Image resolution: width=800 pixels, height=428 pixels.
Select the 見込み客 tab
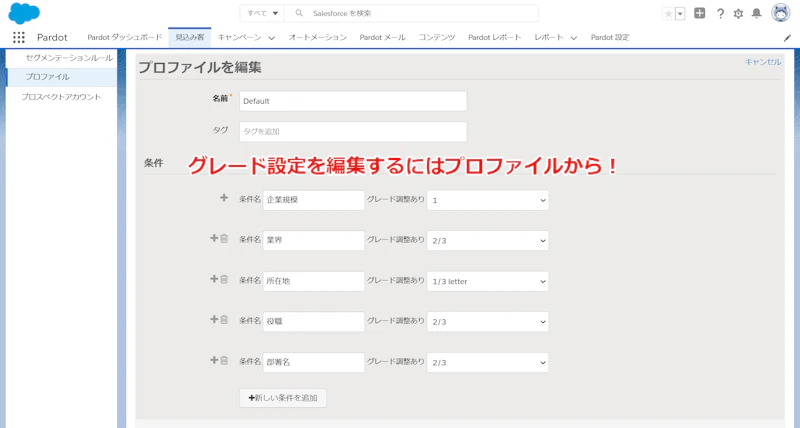(x=190, y=37)
